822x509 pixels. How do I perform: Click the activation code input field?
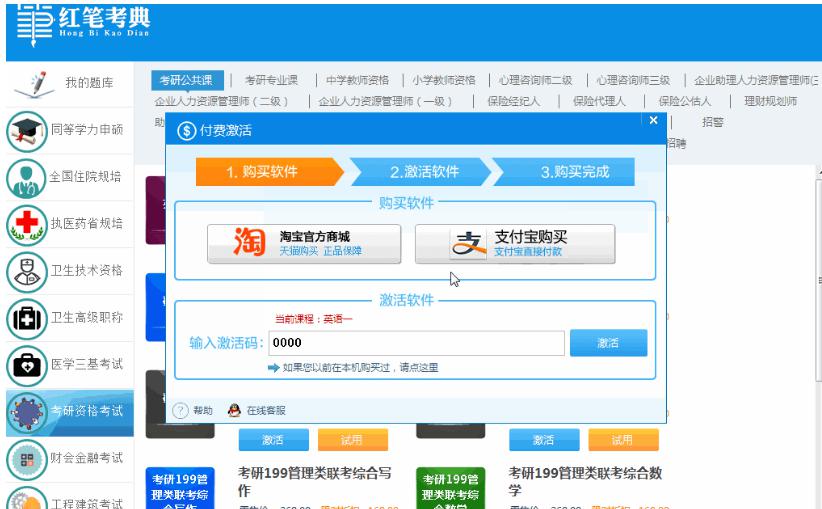[x=416, y=343]
